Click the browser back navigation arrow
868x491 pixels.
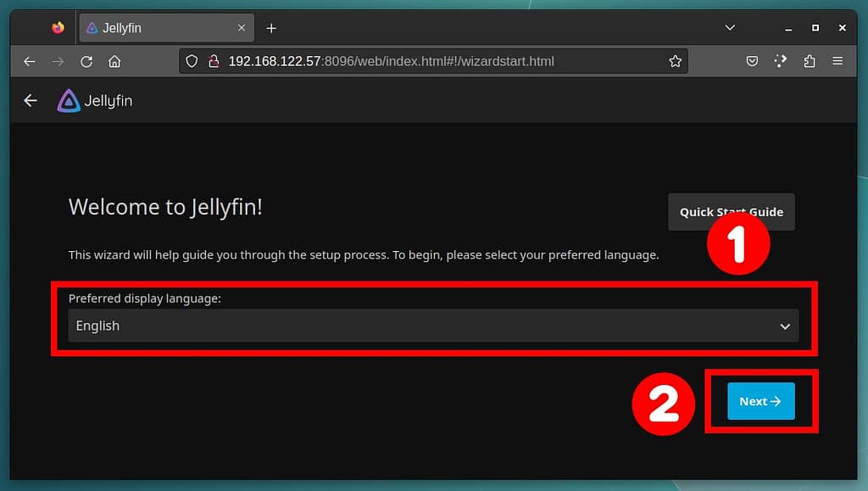point(30,62)
